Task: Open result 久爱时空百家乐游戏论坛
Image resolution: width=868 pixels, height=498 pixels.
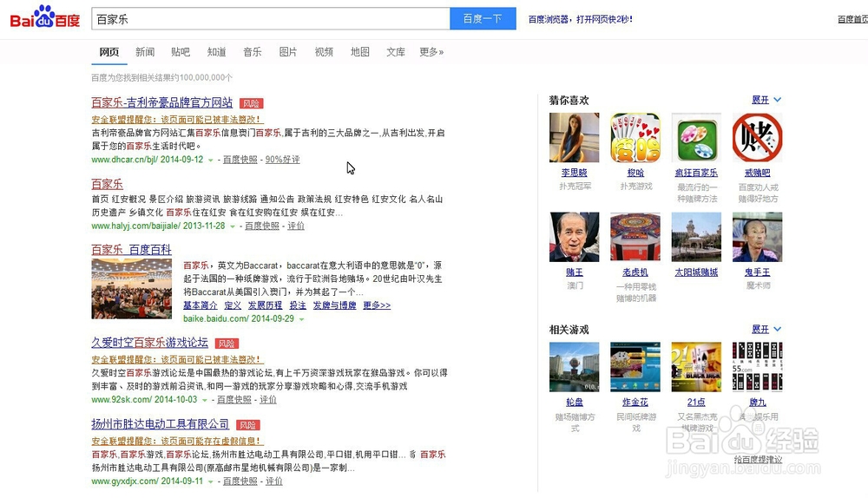Action: (x=150, y=343)
